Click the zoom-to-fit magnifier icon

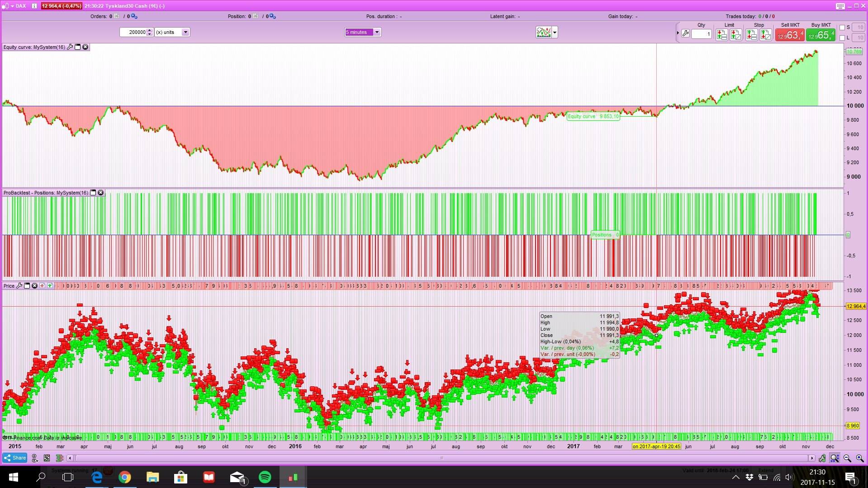(x=835, y=458)
